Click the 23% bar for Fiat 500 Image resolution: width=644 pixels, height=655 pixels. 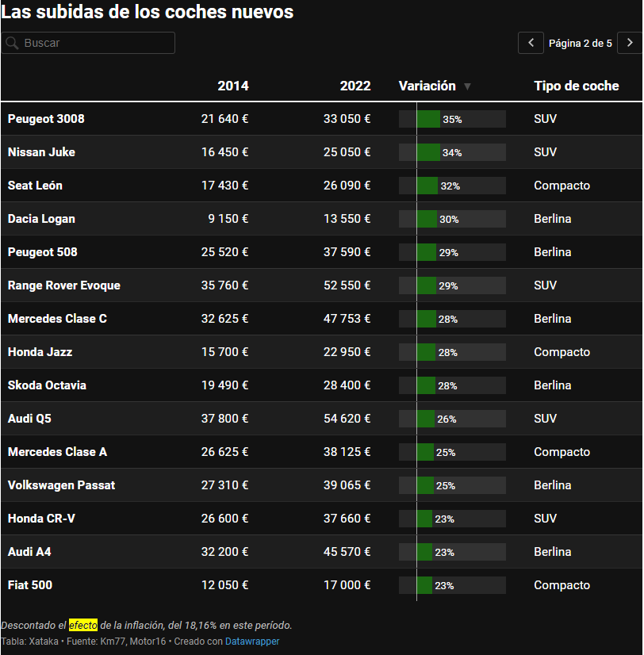tap(424, 585)
